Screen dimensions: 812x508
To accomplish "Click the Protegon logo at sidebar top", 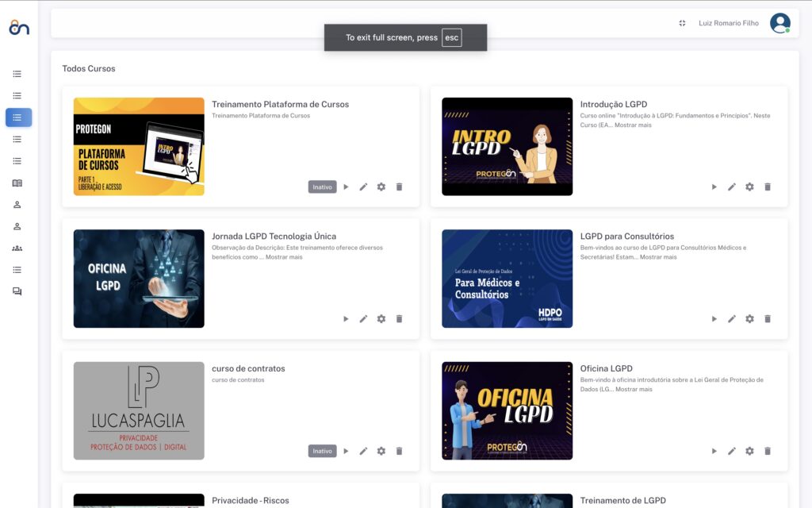I will click(19, 27).
